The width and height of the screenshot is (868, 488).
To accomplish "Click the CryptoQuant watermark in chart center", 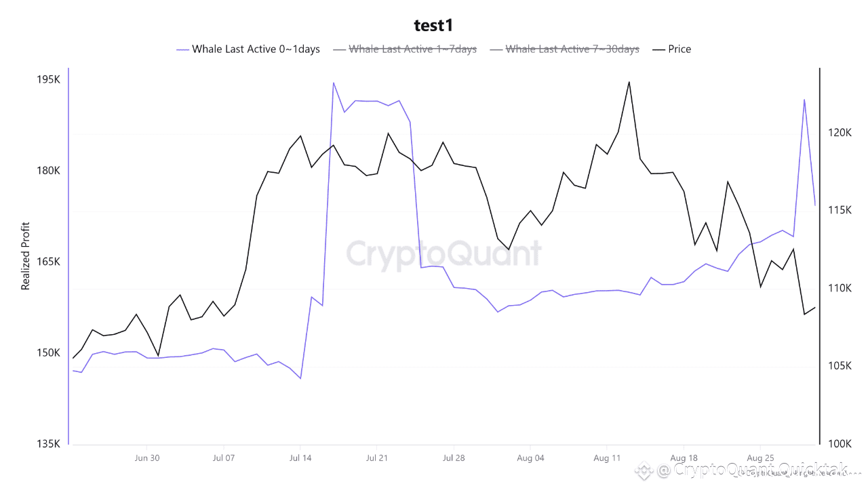I will pyautogui.click(x=444, y=254).
